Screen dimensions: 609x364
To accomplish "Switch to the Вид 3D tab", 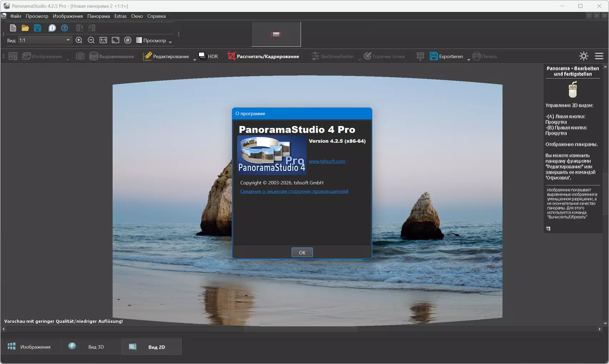I will click(91, 347).
